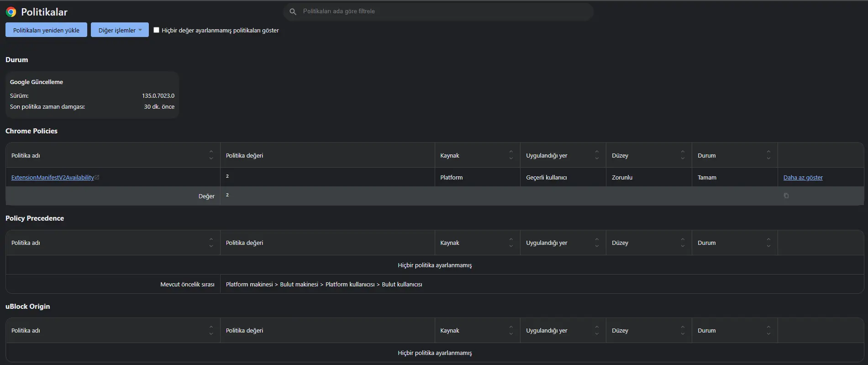This screenshot has height=365, width=868.
Task: Sort uBlock Origin table by Düzey arrows
Action: (683, 330)
